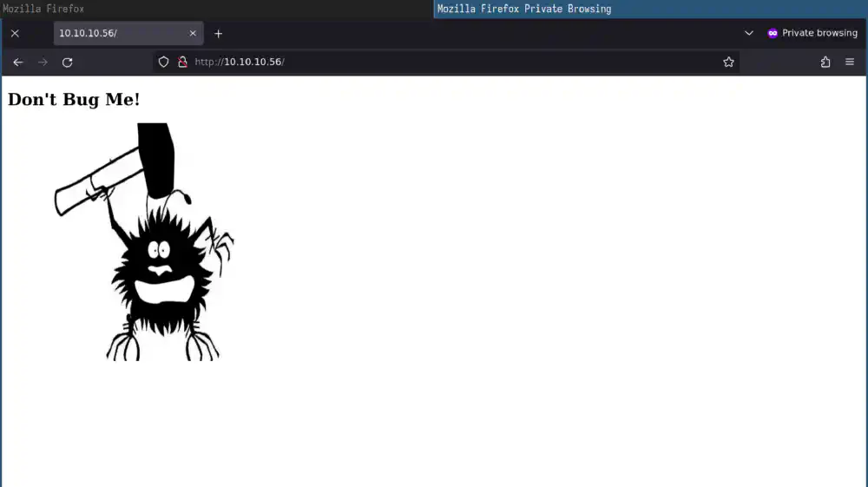Reload the current page

67,62
